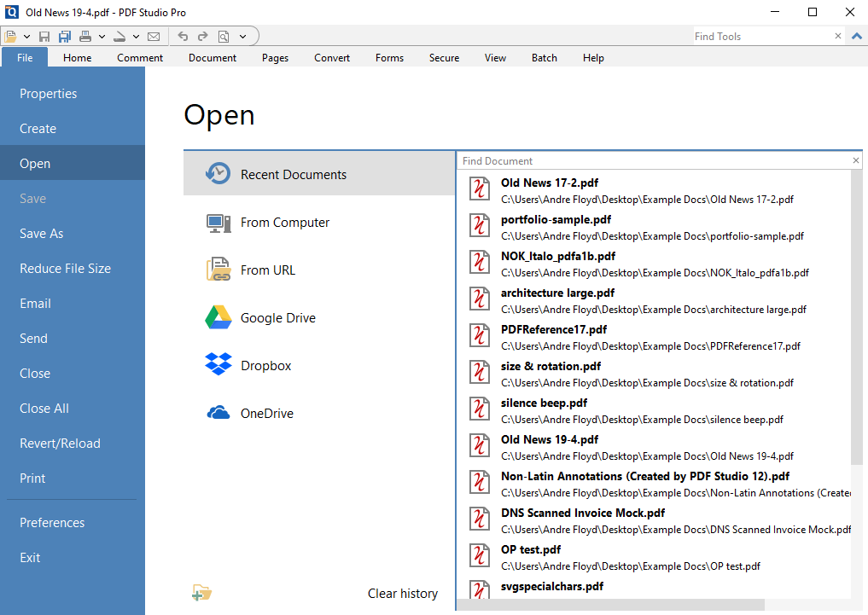Select Email in the File sidebar
The width and height of the screenshot is (868, 615).
coord(73,303)
